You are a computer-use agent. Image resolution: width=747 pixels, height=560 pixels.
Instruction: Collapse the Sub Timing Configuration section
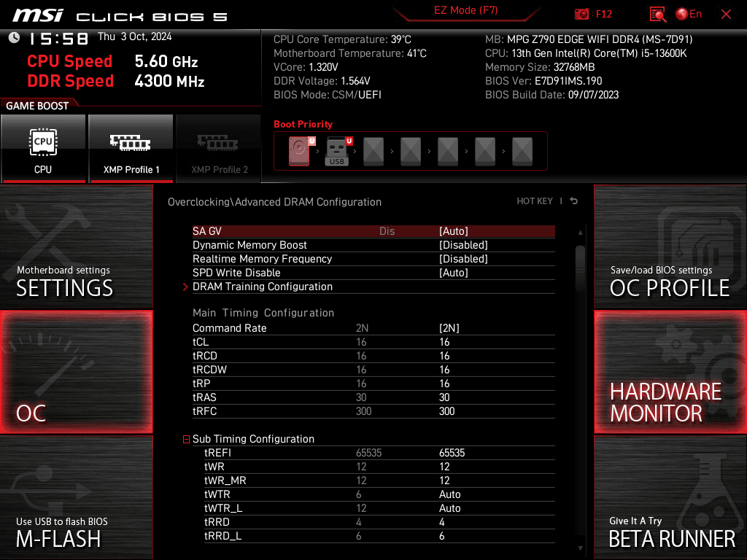pyautogui.click(x=186, y=439)
